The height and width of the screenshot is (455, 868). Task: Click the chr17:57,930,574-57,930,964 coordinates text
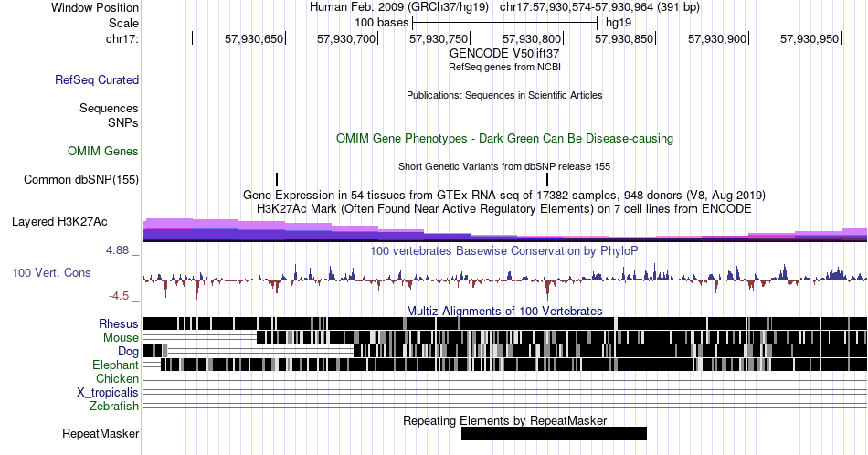[599, 7]
